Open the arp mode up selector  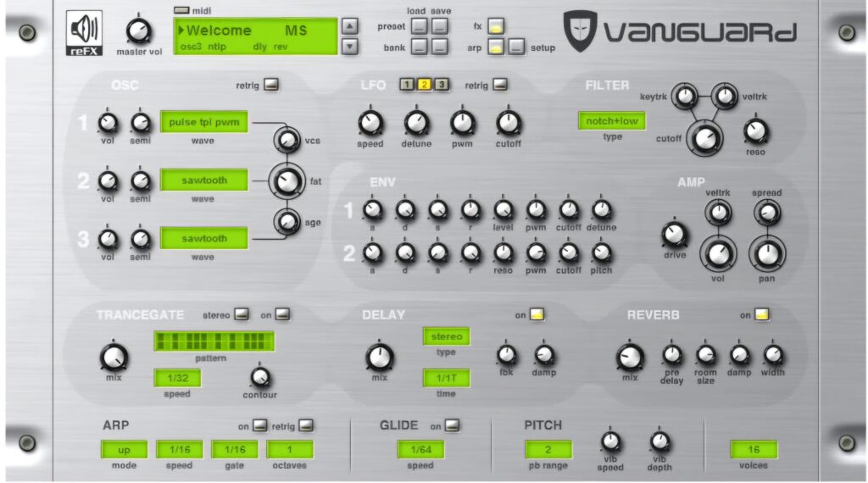click(x=124, y=449)
